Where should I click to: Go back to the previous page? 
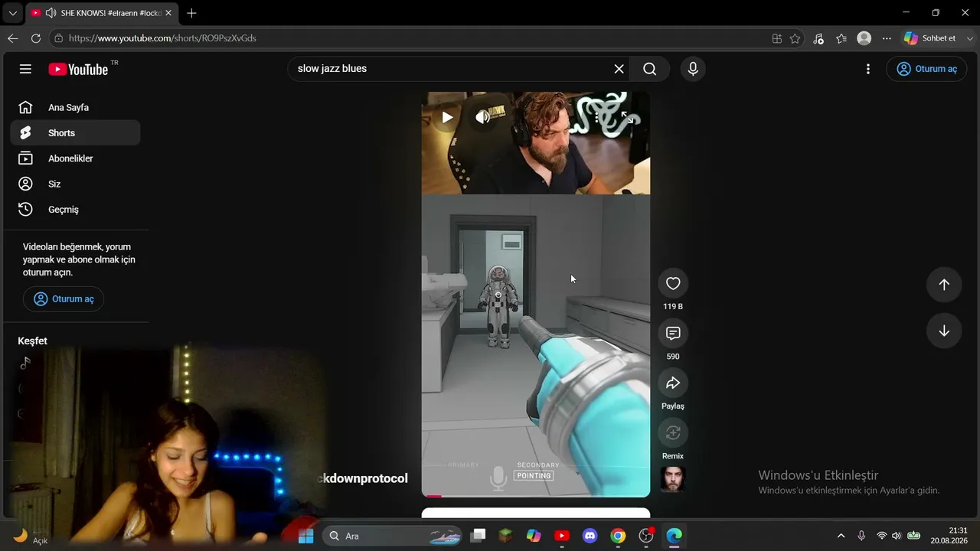13,38
